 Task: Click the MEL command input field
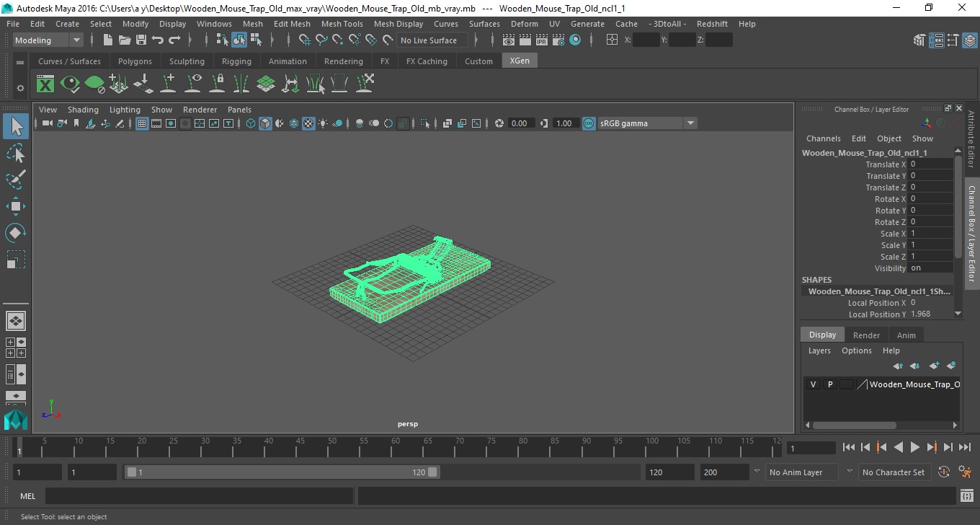click(x=199, y=496)
